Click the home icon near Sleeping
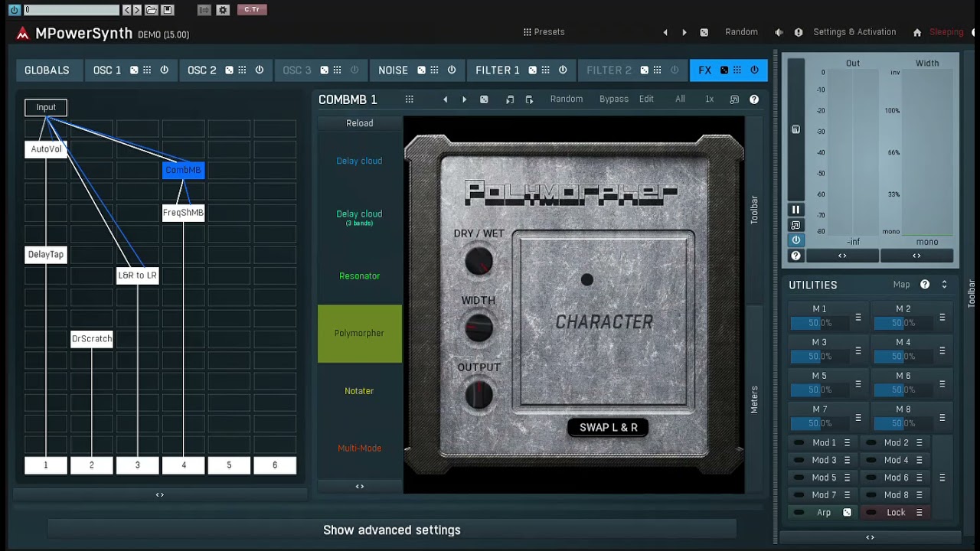This screenshot has height=551, width=980. (x=917, y=32)
